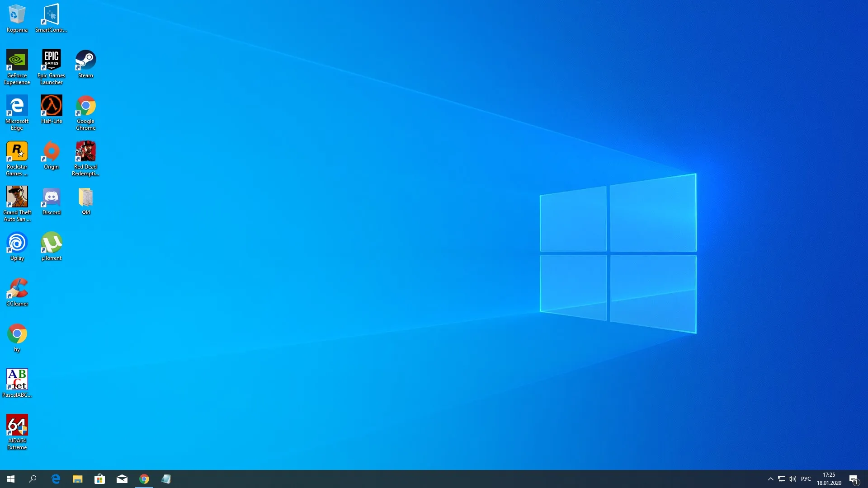The image size is (868, 488).
Task: Select the µTorrent desktop shortcut
Action: click(51, 246)
